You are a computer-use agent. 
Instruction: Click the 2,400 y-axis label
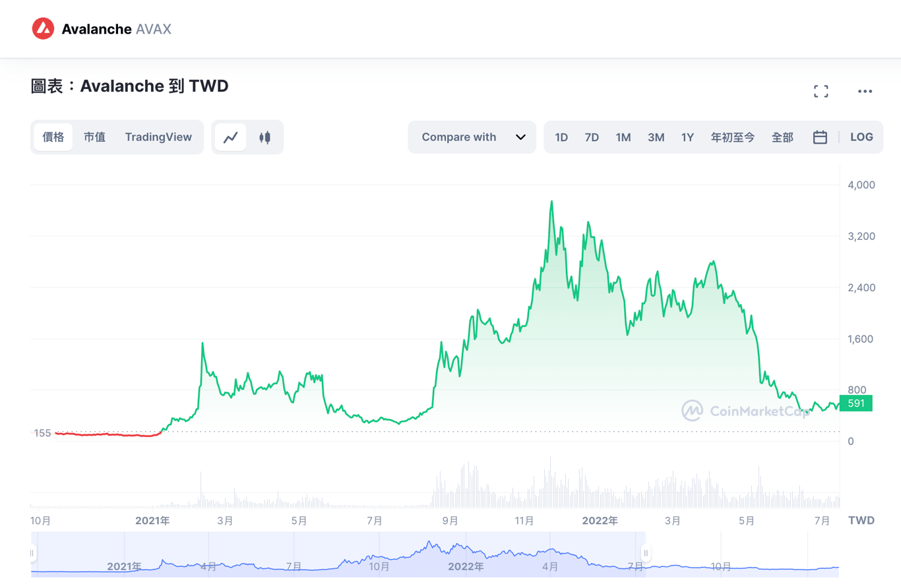pos(861,287)
